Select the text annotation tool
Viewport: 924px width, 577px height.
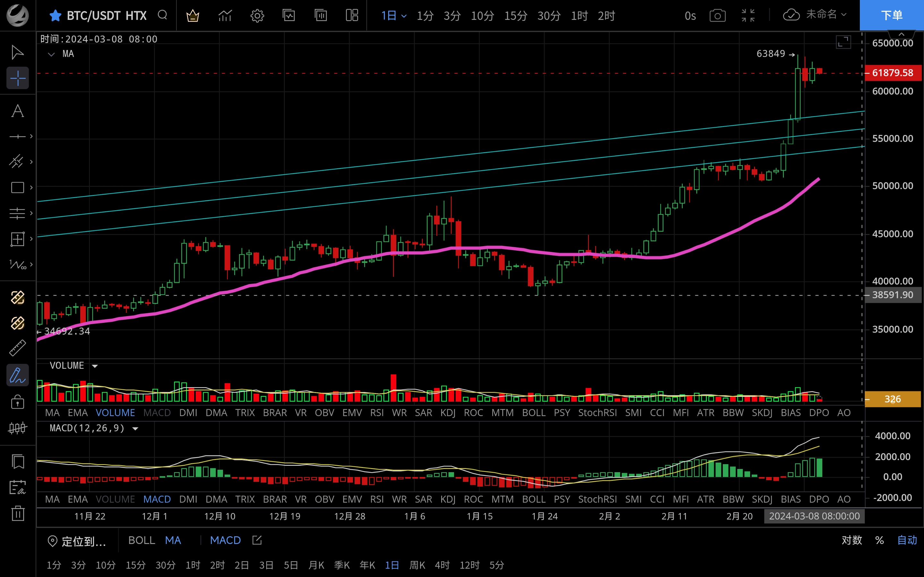18,111
